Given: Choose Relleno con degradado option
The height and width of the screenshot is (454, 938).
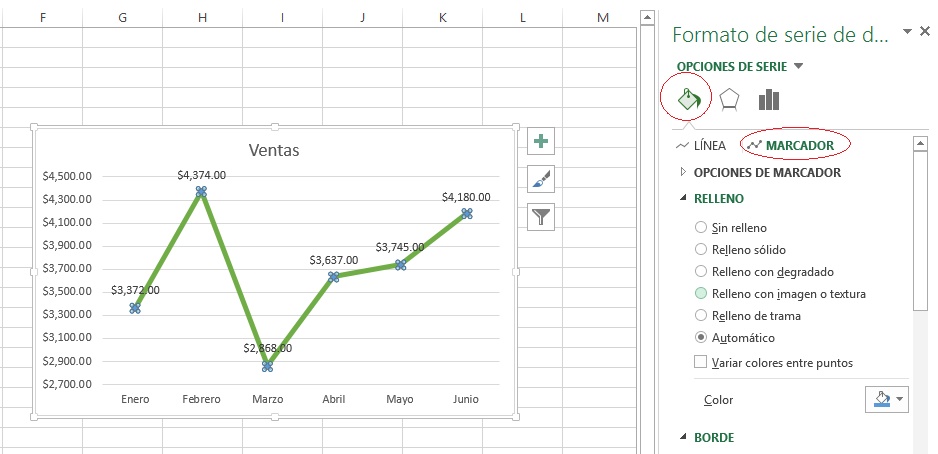Looking at the screenshot, I should [701, 272].
